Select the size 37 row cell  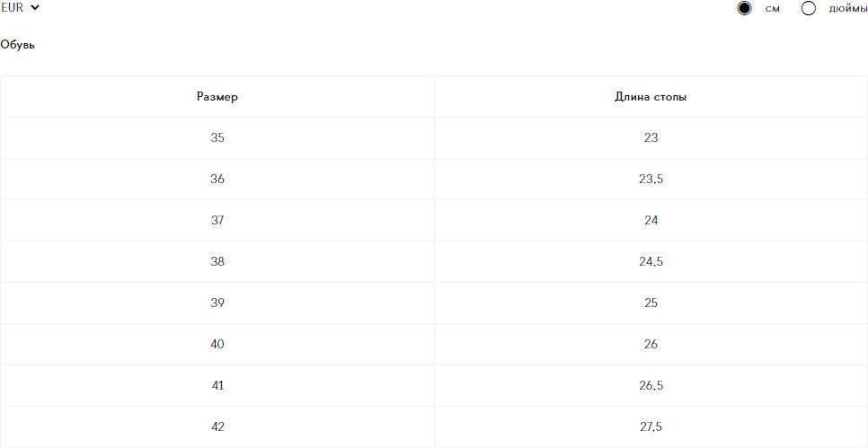217,221
